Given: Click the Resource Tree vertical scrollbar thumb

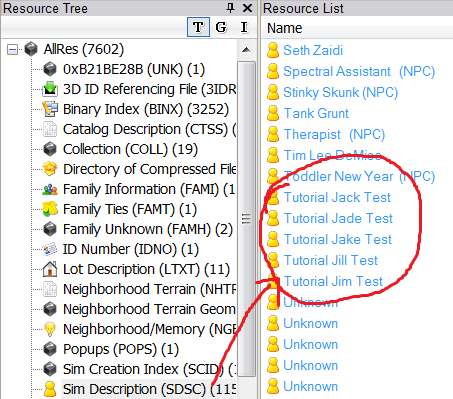Looking at the screenshot, I should [x=246, y=219].
